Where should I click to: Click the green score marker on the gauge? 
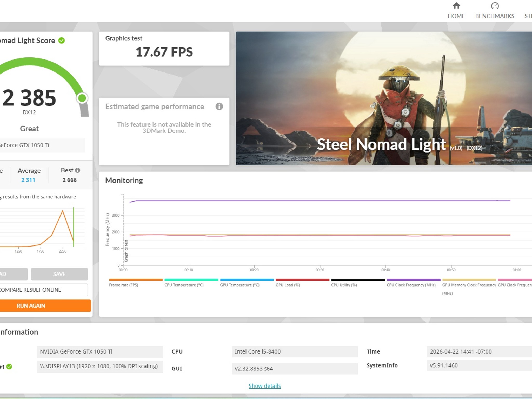[82, 98]
